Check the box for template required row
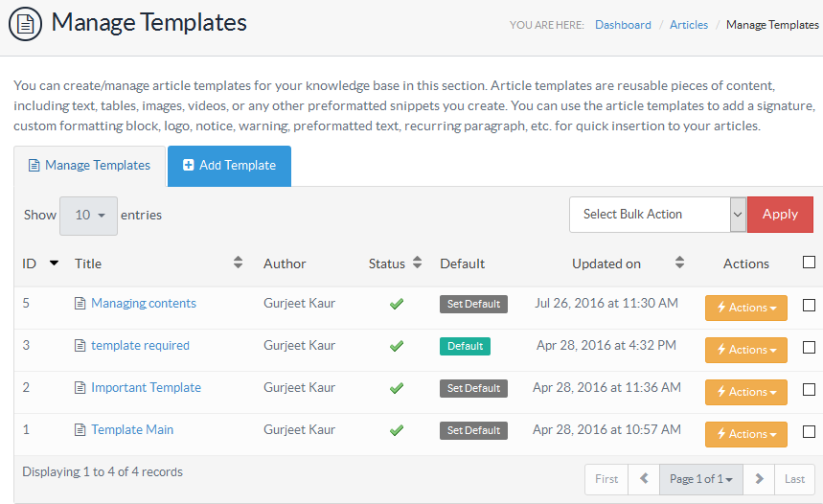Image resolution: width=823 pixels, height=504 pixels. (809, 347)
